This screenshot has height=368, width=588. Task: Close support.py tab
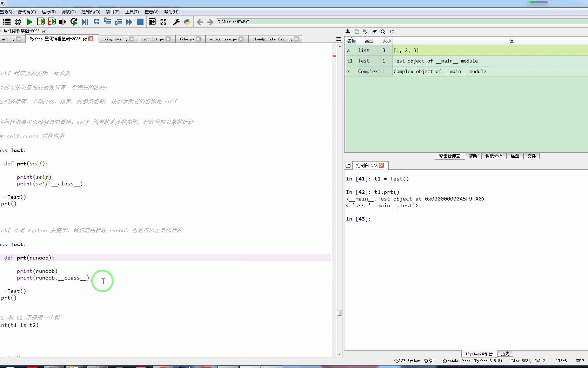click(x=168, y=39)
